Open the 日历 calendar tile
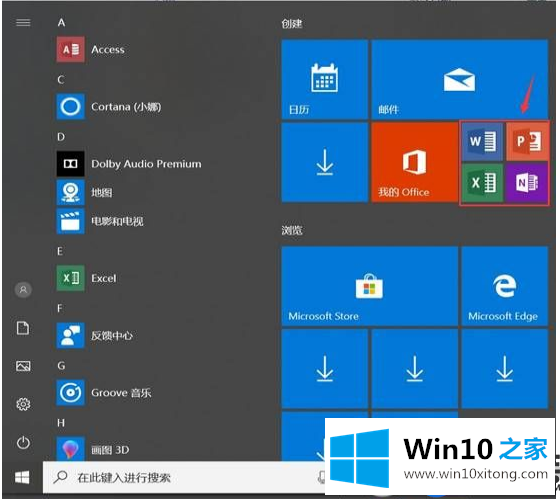Screen dimensions: 560x500 (x=324, y=79)
